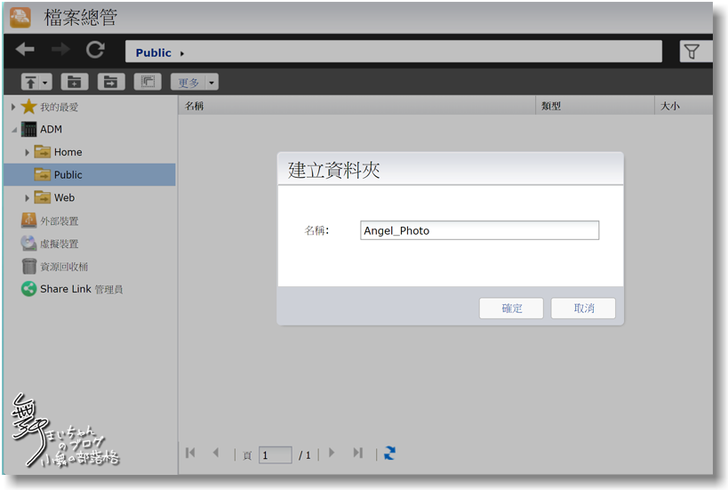728x490 pixels.
Task: Sort by the 類型 column header
Action: 552,105
